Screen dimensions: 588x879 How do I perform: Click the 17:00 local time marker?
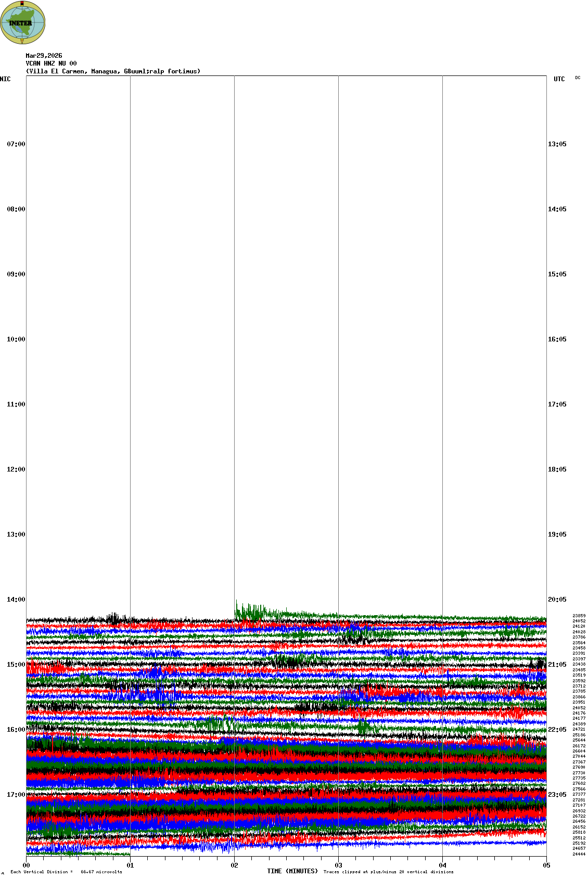pos(16,795)
